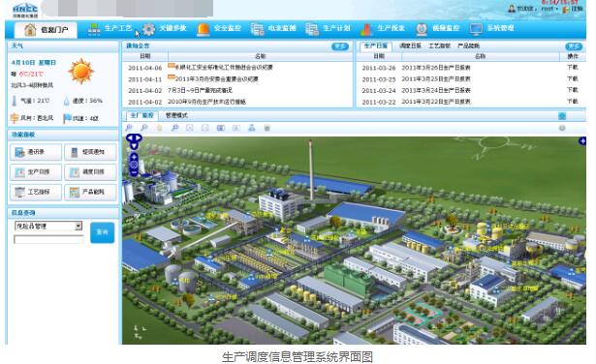Click the basket icon in map toolbar

click(267, 128)
